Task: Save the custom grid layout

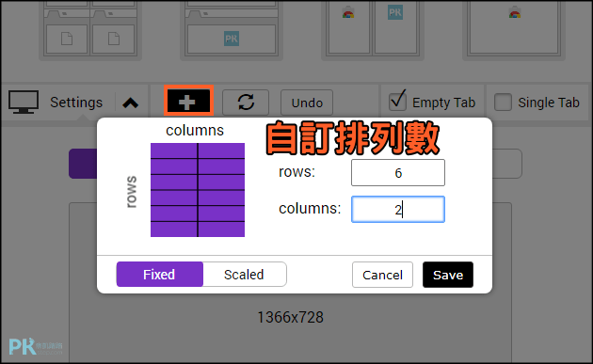Action: pyautogui.click(x=448, y=275)
